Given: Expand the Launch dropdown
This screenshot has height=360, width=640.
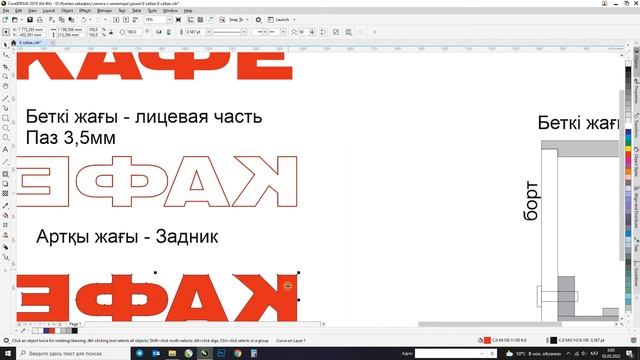Looking at the screenshot, I should (x=294, y=20).
